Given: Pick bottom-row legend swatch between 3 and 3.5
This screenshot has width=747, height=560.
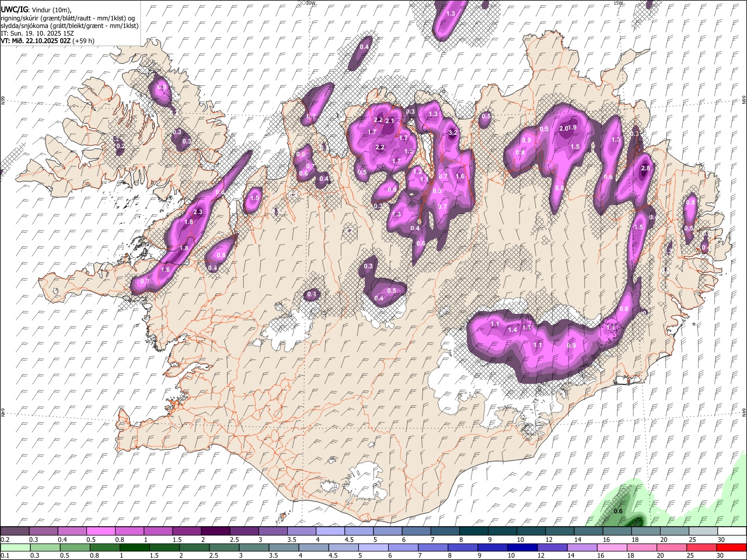Looking at the screenshot, I should pos(253,547).
